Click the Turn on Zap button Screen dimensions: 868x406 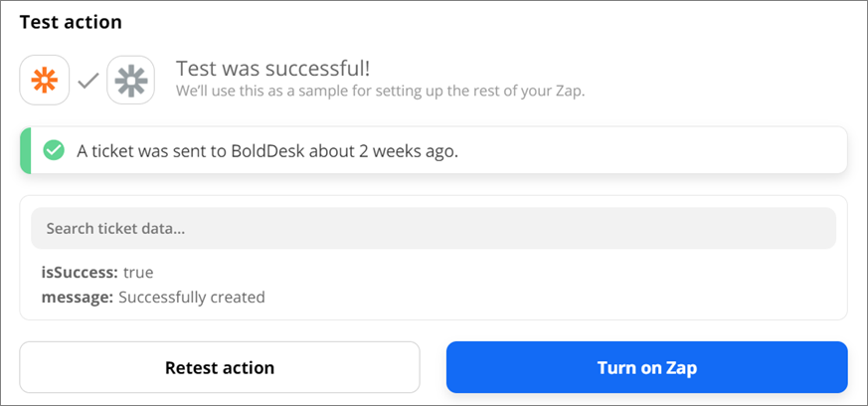(x=646, y=367)
